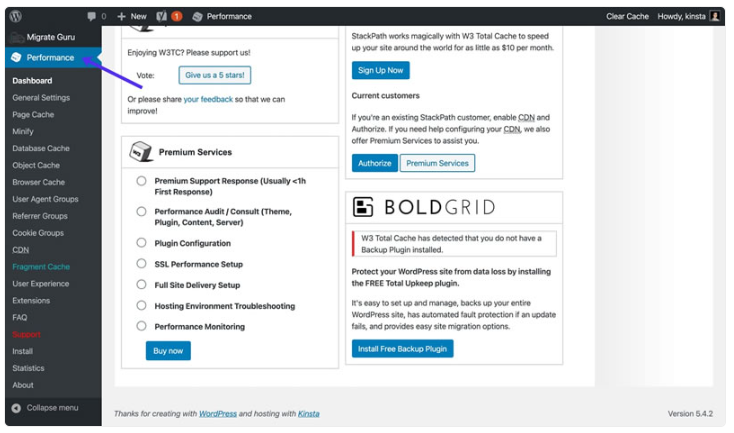Image resolution: width=734 pixels, height=433 pixels.
Task: Click Give us a 5 stars button
Action: (x=214, y=75)
